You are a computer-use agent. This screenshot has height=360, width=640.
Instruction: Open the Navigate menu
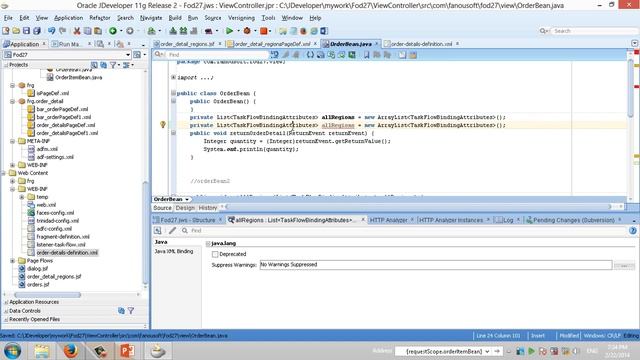click(151, 18)
